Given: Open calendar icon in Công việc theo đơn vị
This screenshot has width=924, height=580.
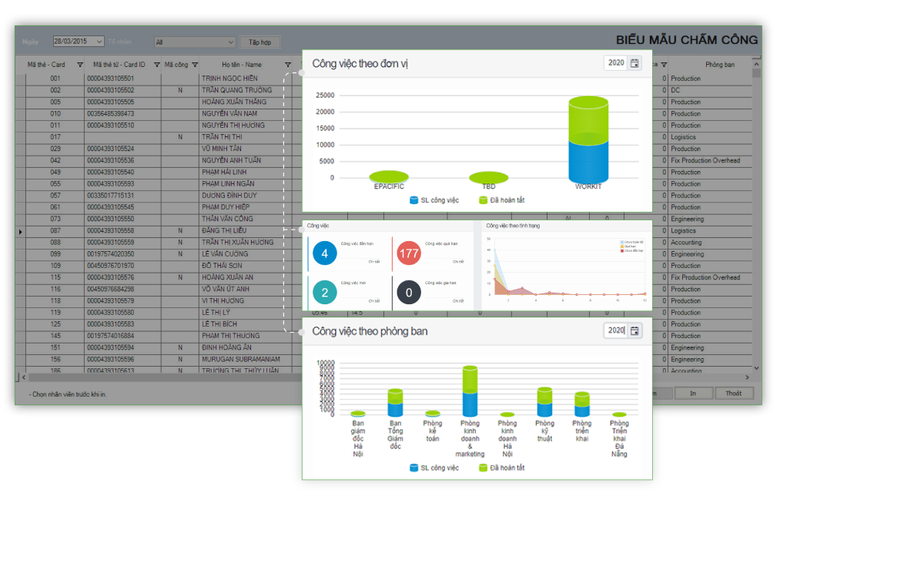Looking at the screenshot, I should click(x=634, y=63).
